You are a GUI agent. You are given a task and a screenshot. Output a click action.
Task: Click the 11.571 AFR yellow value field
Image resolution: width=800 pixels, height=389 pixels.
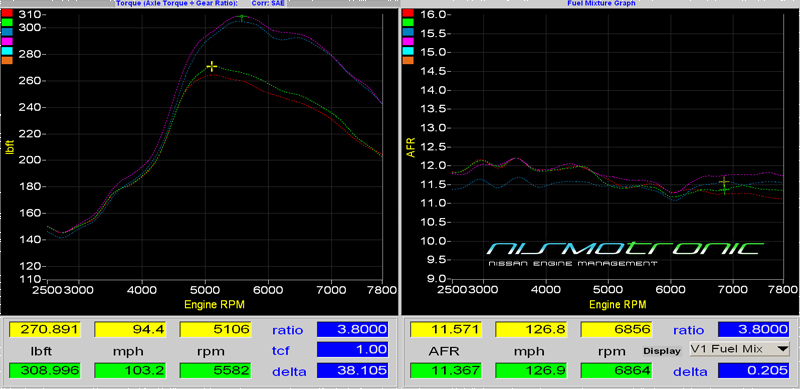(446, 329)
